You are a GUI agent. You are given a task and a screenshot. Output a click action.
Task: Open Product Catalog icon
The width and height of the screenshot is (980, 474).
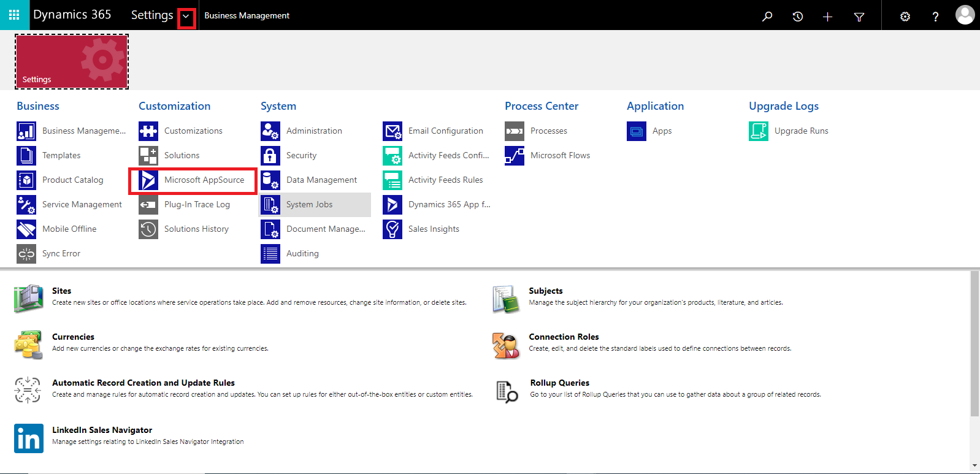pyautogui.click(x=26, y=180)
